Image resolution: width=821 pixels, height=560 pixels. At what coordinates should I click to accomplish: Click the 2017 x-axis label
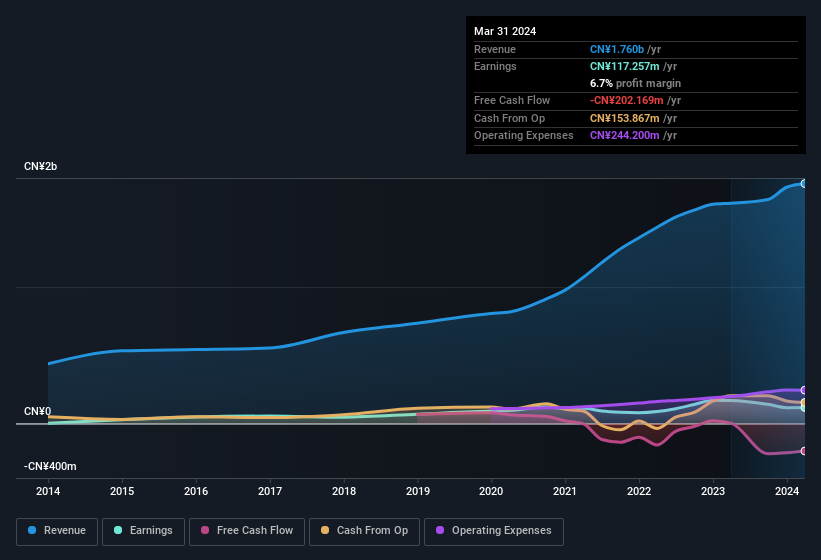(270, 491)
